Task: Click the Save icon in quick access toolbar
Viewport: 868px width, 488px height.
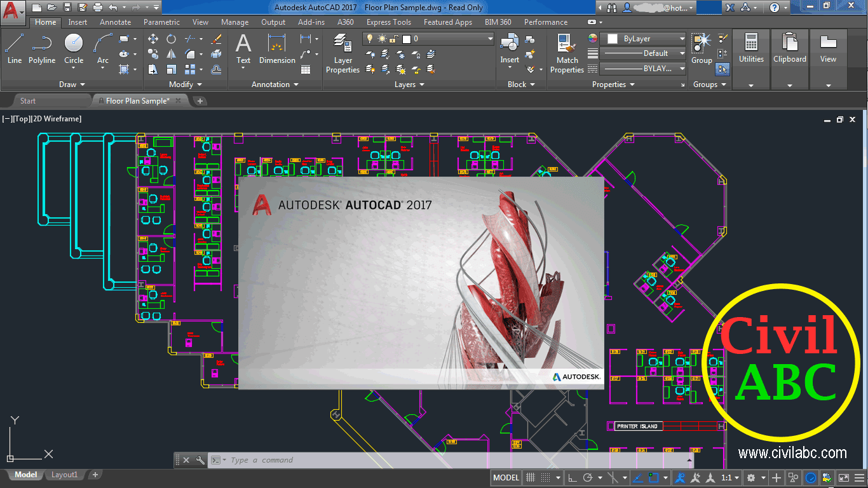Action: (x=67, y=8)
